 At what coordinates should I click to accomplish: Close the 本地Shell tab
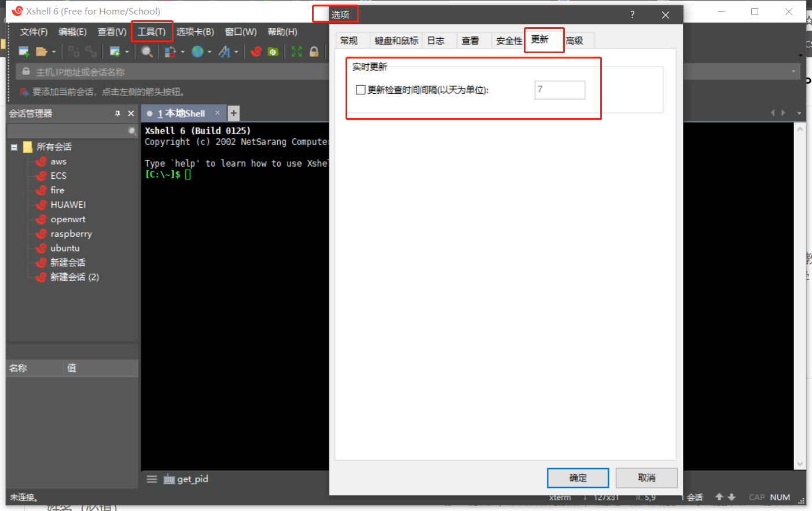218,113
